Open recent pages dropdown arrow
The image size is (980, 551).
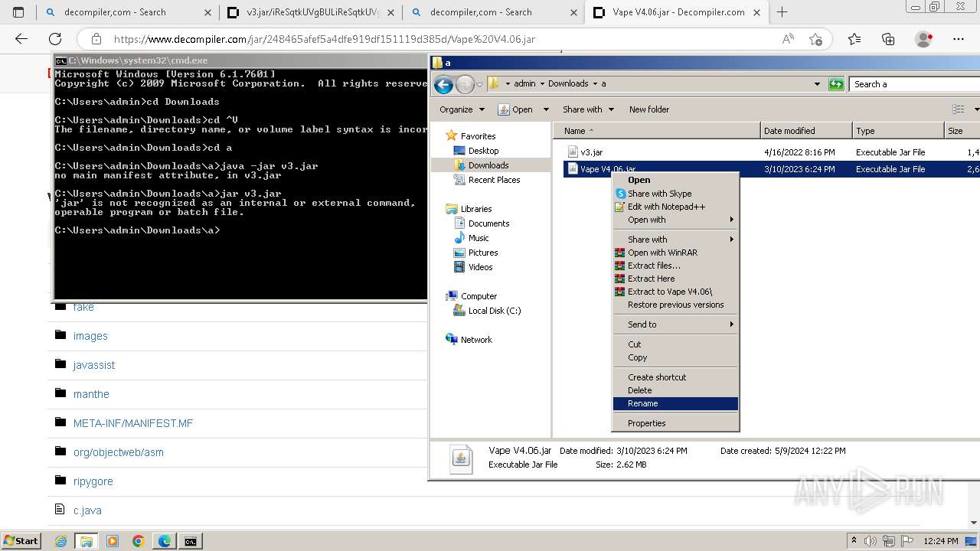click(480, 84)
